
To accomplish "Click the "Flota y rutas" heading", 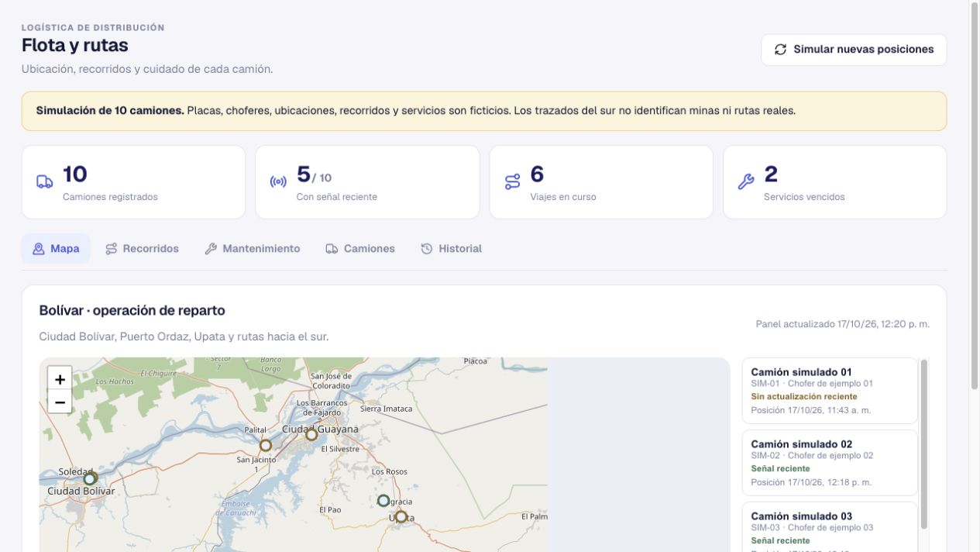I will coord(75,46).
